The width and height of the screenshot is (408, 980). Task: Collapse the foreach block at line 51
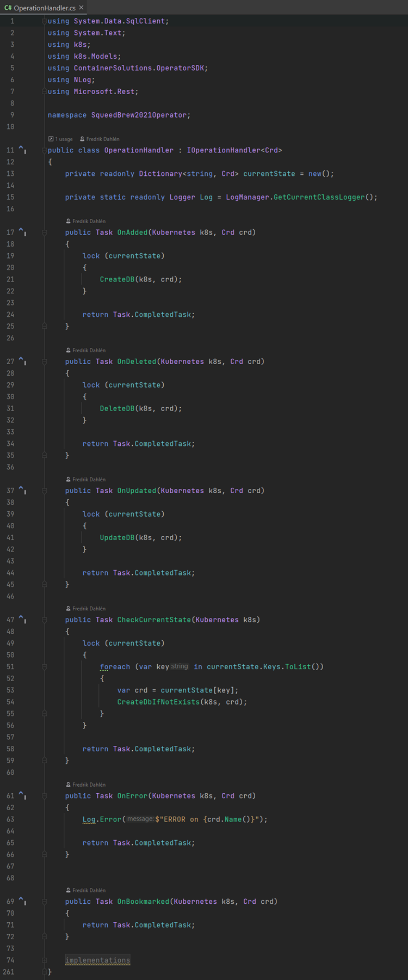pyautogui.click(x=45, y=666)
